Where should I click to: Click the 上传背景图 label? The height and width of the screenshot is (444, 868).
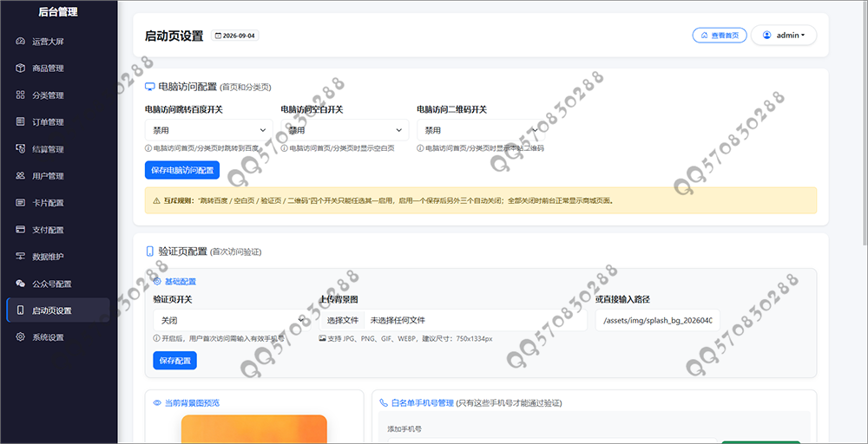[339, 299]
